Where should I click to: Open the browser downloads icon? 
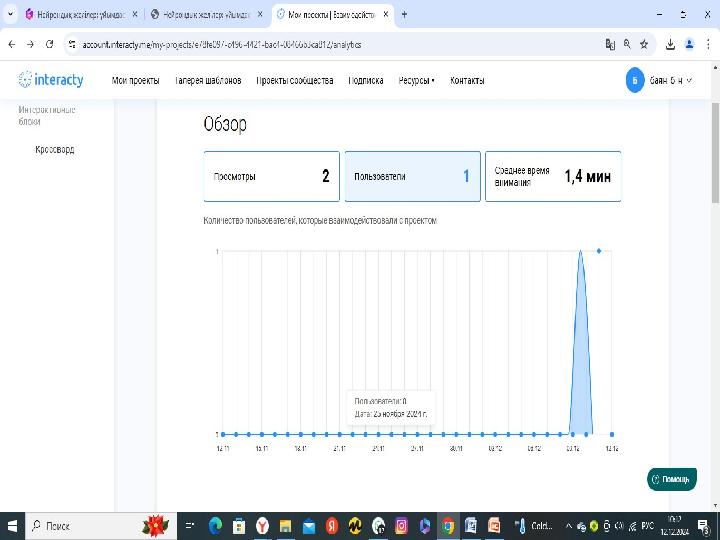coord(670,44)
